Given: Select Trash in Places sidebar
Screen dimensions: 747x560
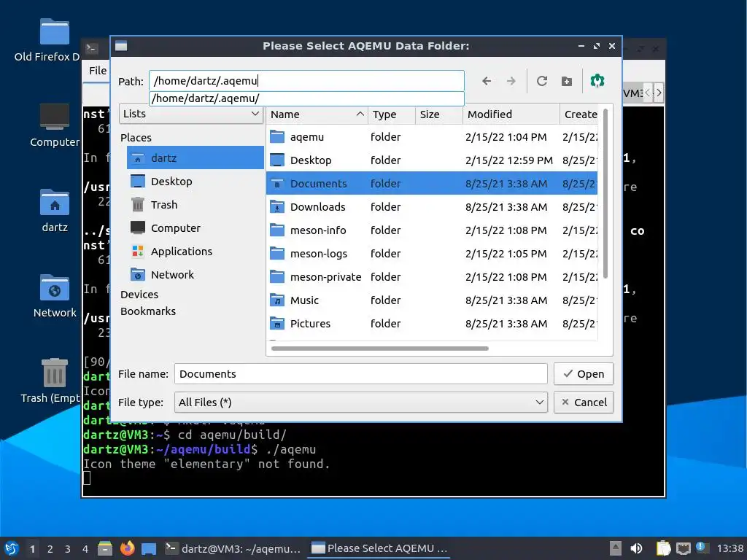Looking at the screenshot, I should [x=196, y=204].
